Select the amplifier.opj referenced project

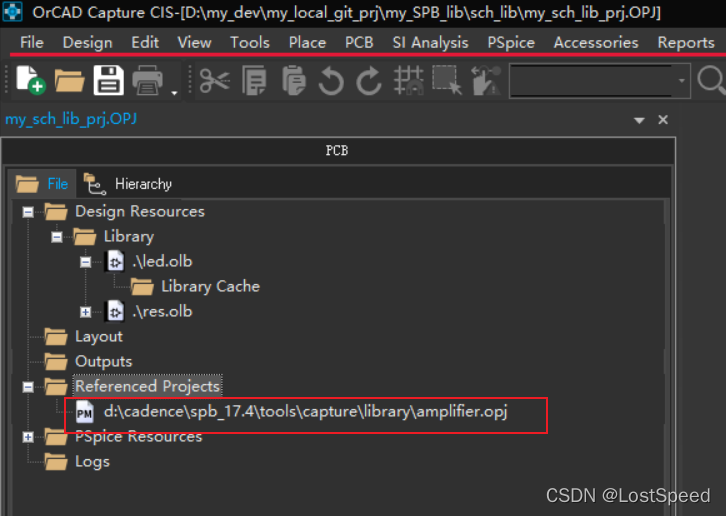point(305,412)
